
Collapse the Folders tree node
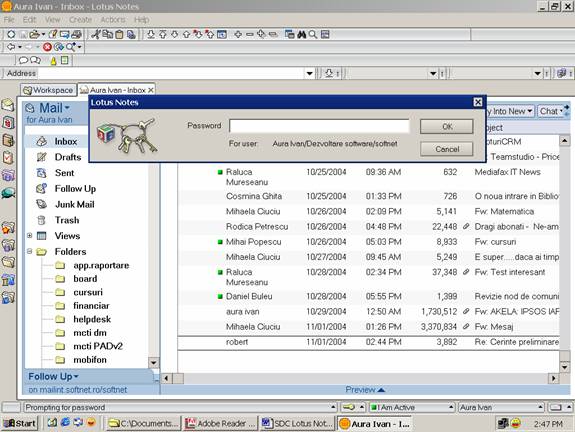click(30, 251)
